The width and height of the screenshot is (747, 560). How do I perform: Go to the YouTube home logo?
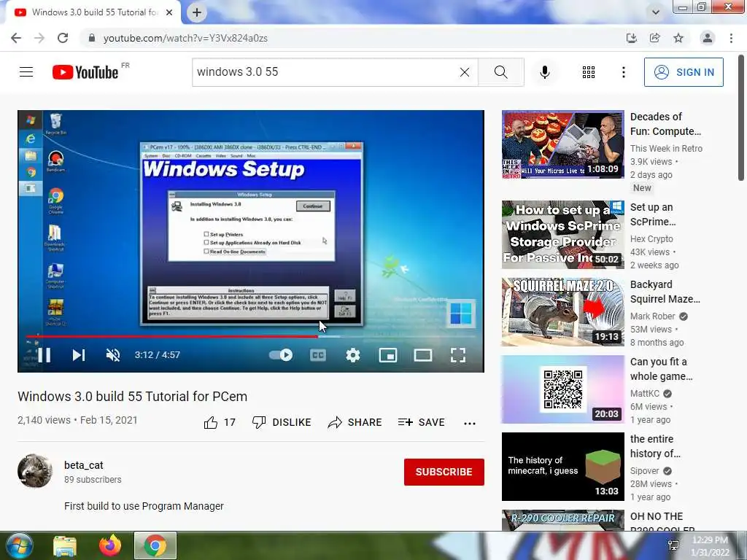point(85,72)
